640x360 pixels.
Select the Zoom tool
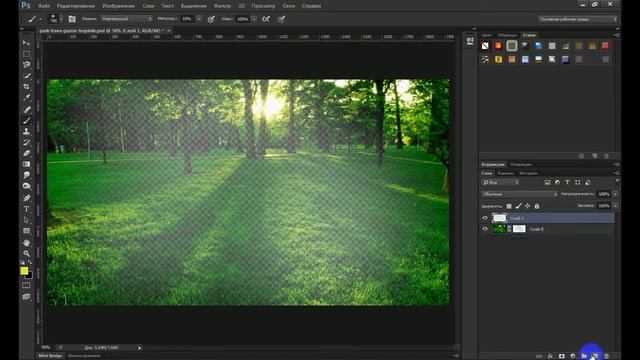(x=27, y=253)
